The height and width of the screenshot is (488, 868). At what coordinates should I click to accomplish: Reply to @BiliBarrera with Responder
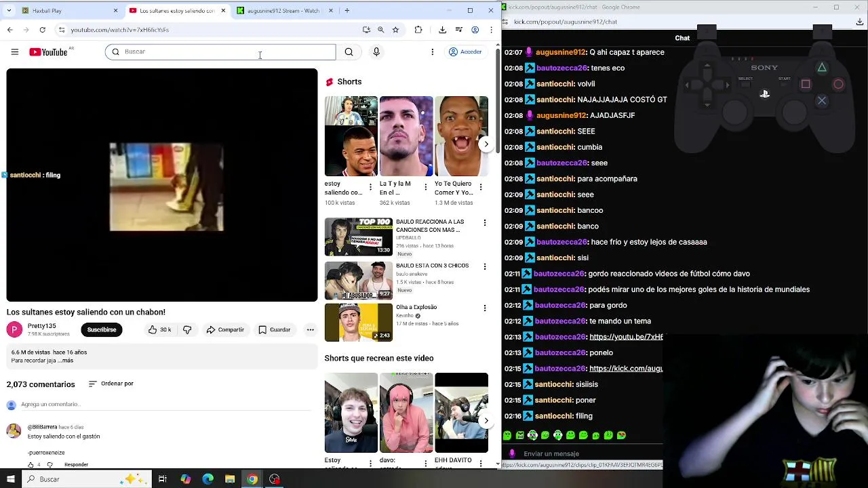coord(76,465)
